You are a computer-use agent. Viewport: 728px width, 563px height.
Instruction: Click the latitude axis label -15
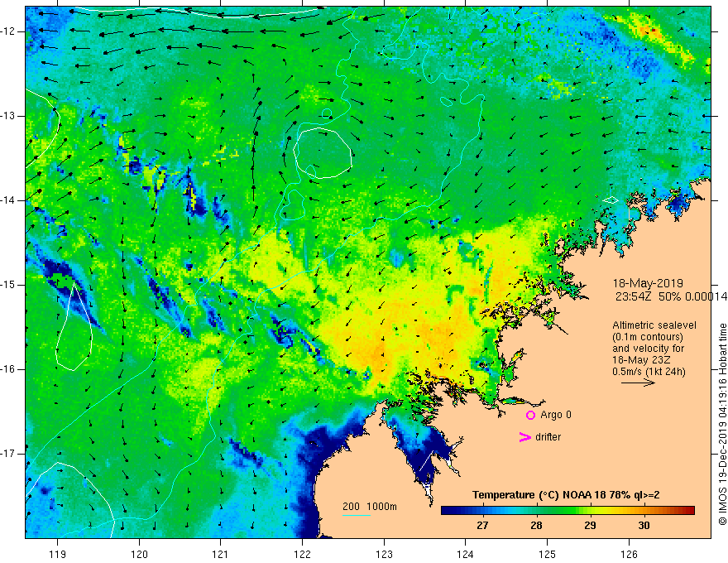pyautogui.click(x=8, y=285)
